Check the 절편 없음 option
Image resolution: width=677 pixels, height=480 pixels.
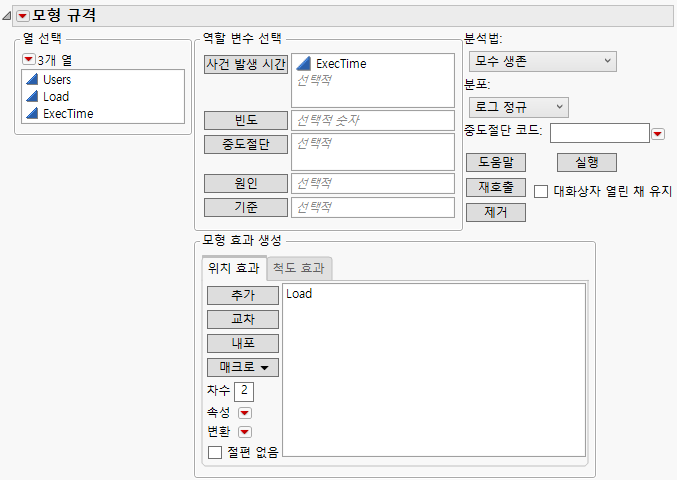tap(215, 452)
